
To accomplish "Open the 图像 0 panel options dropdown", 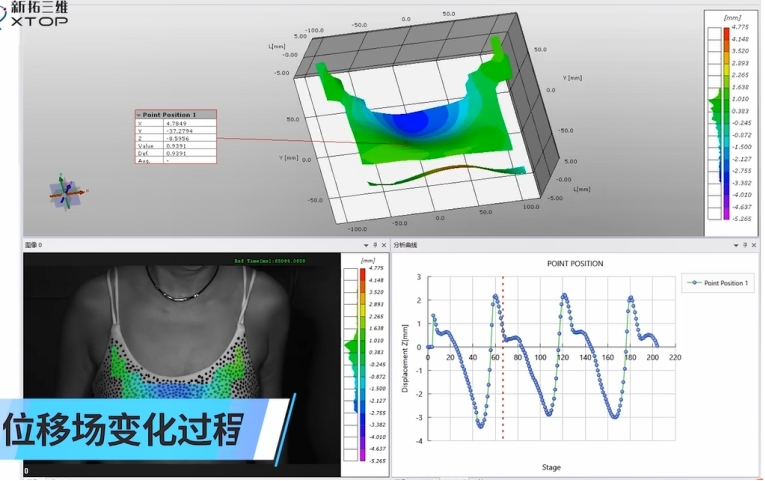I will (363, 244).
